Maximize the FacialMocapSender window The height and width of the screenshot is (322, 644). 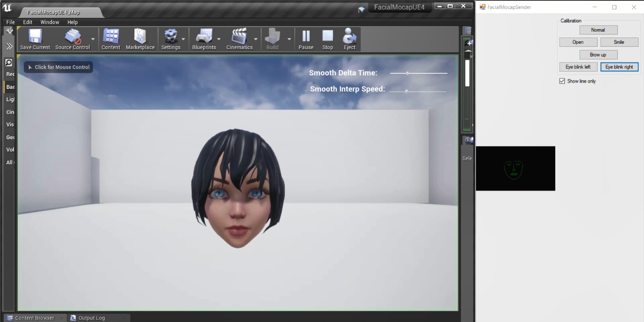614,7
